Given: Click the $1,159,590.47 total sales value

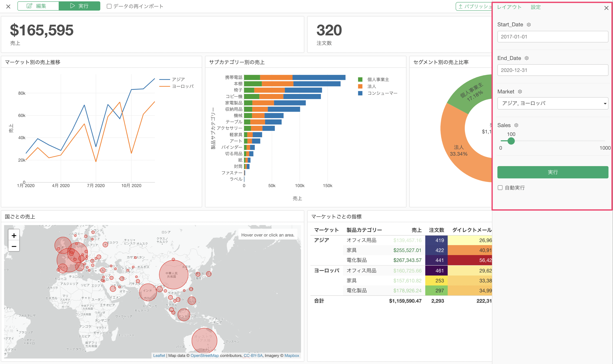Looking at the screenshot, I should 405,301.
